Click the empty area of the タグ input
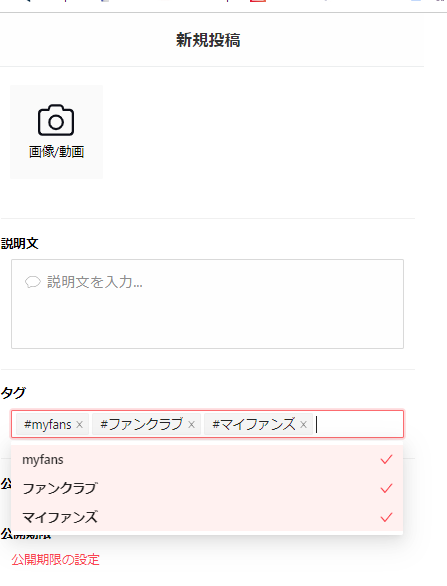 point(359,424)
